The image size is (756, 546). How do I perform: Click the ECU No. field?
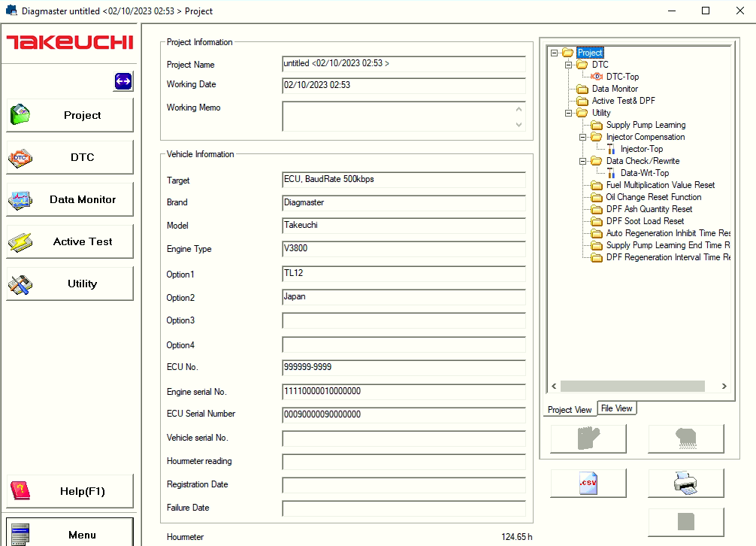pyautogui.click(x=404, y=368)
